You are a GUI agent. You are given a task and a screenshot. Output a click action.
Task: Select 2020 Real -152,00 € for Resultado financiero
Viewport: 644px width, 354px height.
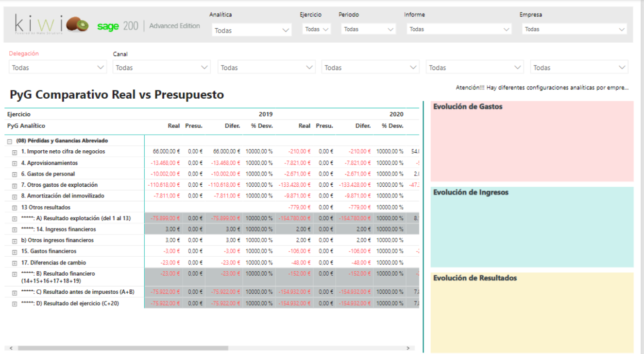(300, 274)
